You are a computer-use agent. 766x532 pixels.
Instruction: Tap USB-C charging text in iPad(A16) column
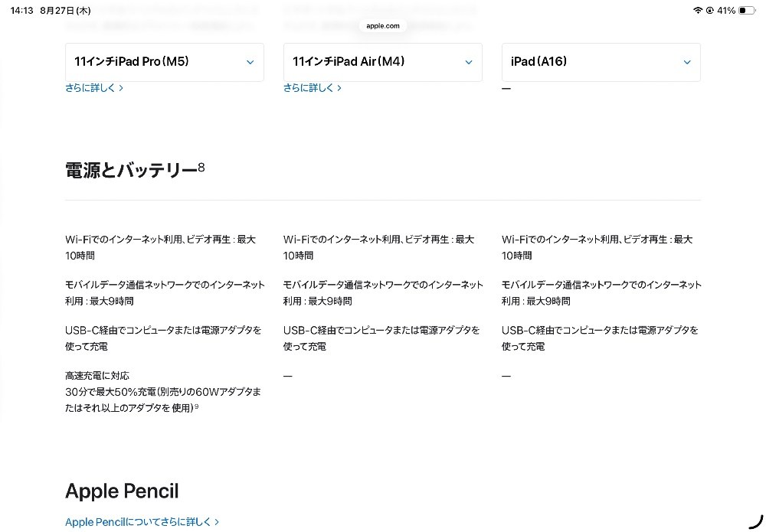[x=600, y=338]
